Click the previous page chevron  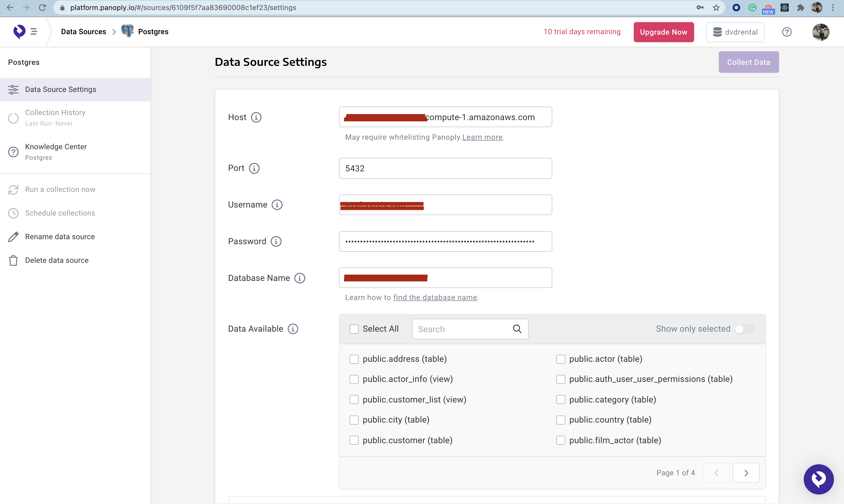[716, 472]
